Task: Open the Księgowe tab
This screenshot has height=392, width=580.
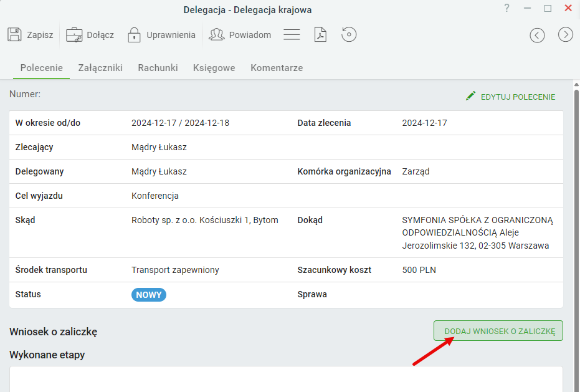Action: (x=214, y=68)
